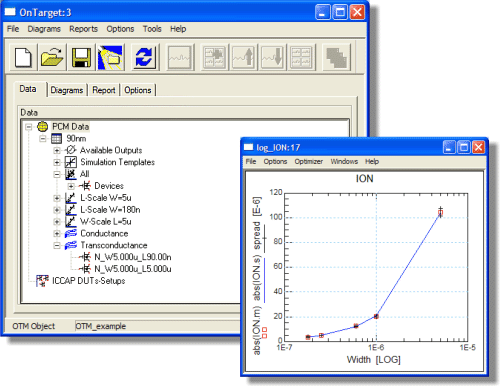Select the N_W5.000u_L90.00n tree item
Image resolution: width=501 pixels, height=387 pixels.
tap(133, 257)
